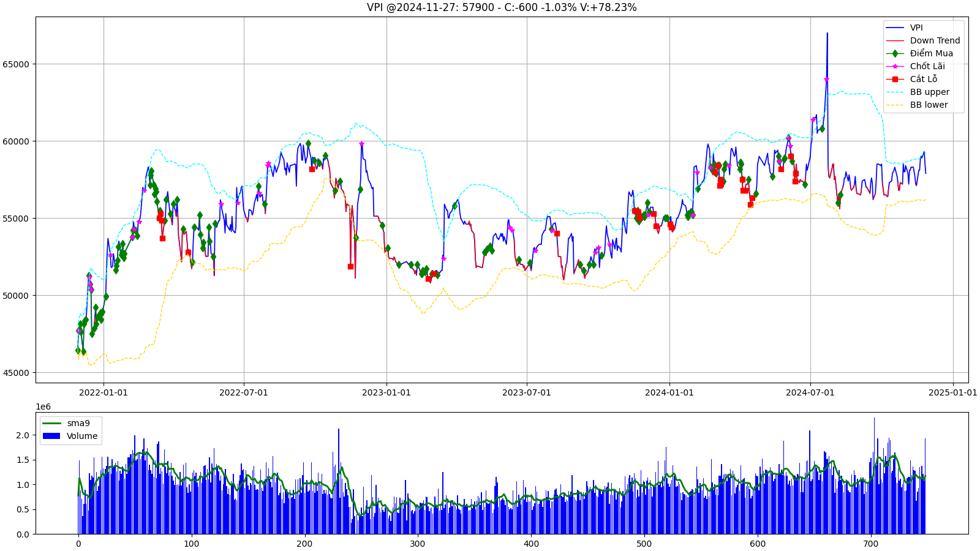Click the green diamond sample beside Điểm Mua
980x551 pixels.
point(895,53)
